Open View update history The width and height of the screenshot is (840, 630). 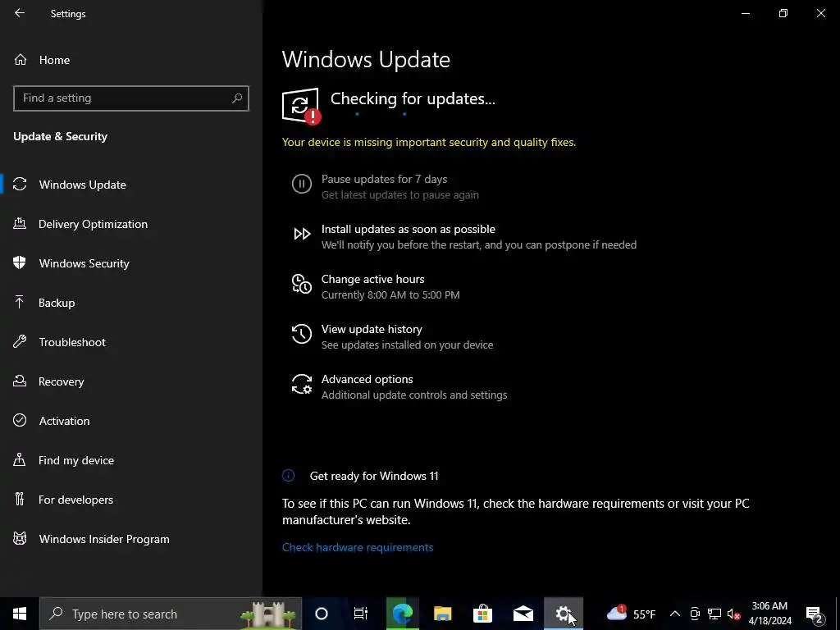[x=372, y=329]
